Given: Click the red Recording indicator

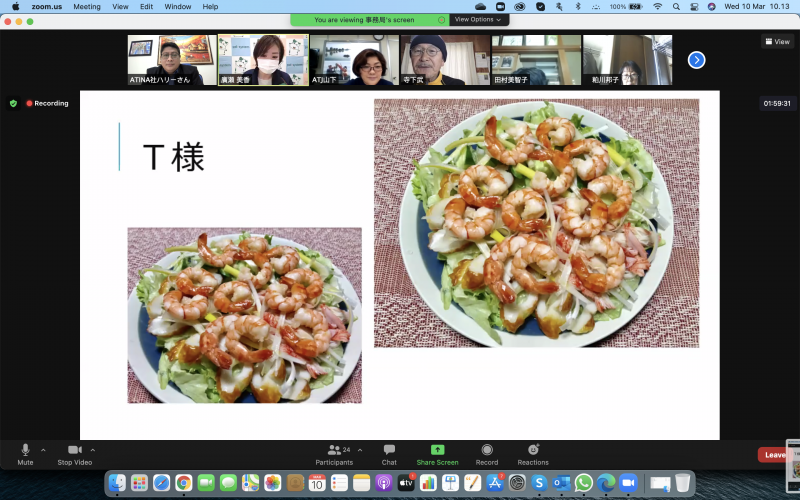Looking at the screenshot, I should point(47,103).
